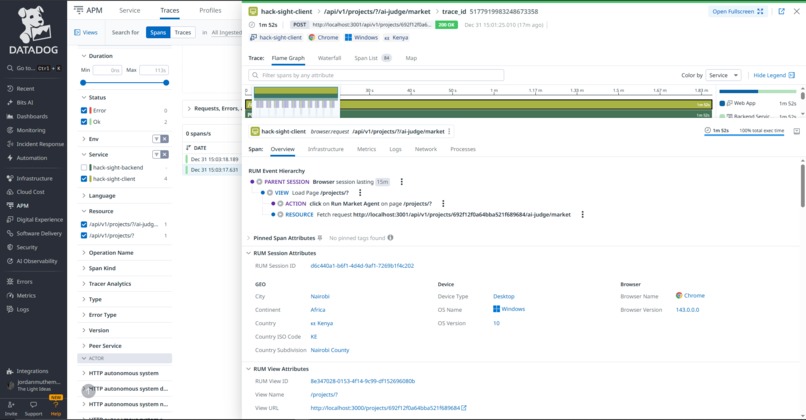
Task: Click the AI Observability sidebar icon
Action: (x=10, y=261)
